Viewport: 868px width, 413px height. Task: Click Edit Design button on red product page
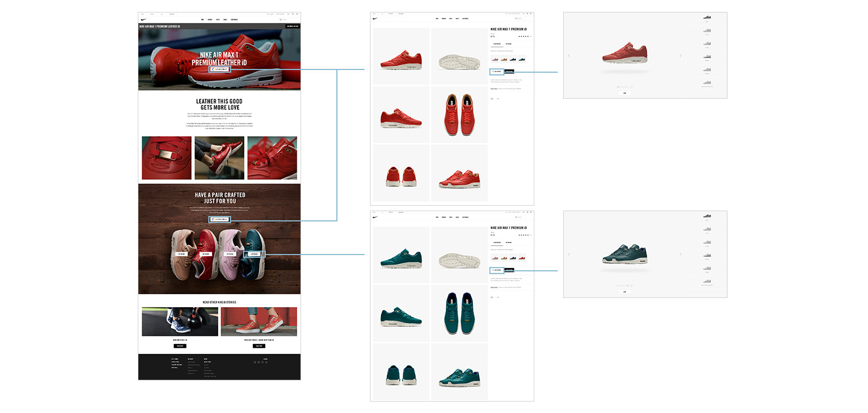[x=497, y=72]
